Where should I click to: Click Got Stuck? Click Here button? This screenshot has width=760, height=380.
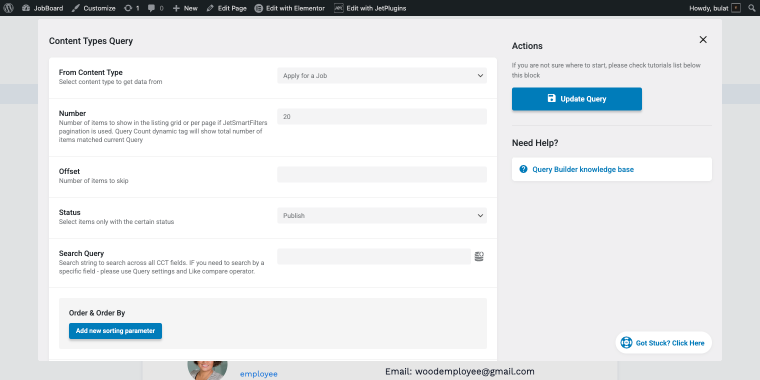pos(664,343)
